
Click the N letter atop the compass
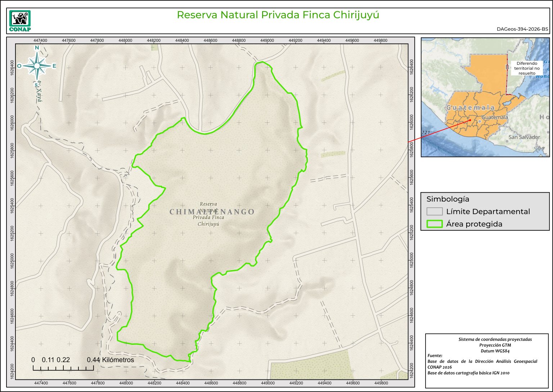point(37,48)
